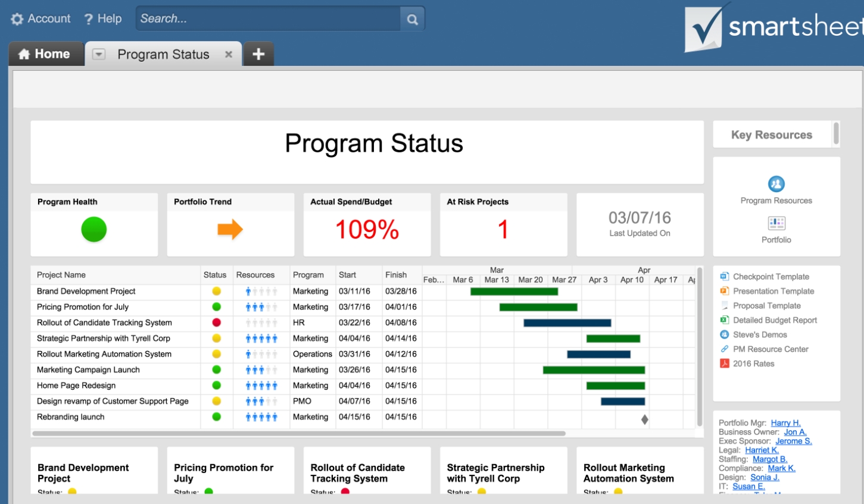
Task: Click red status for Rollout of Candidate Tracking
Action: (217, 323)
